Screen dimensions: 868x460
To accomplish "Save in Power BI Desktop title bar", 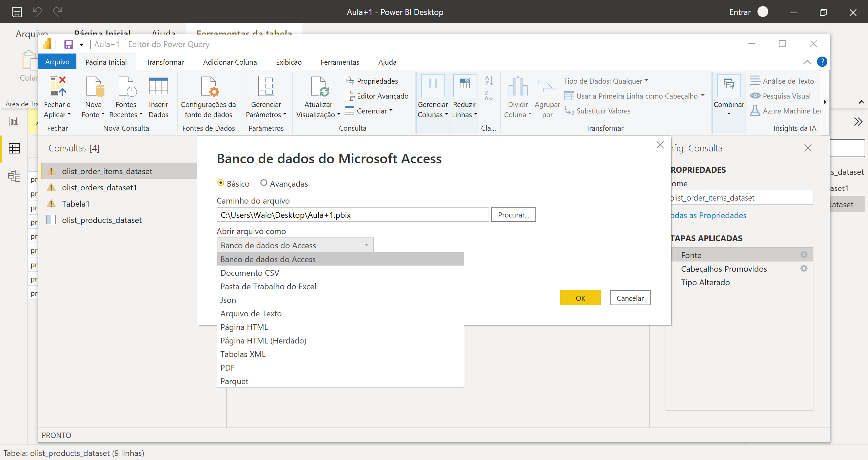I will (17, 12).
